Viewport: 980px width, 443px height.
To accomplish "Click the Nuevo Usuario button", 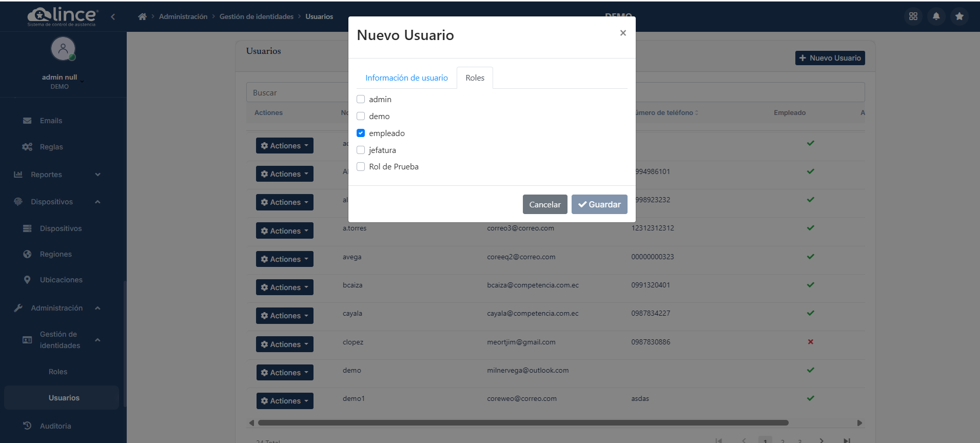I will coord(830,58).
